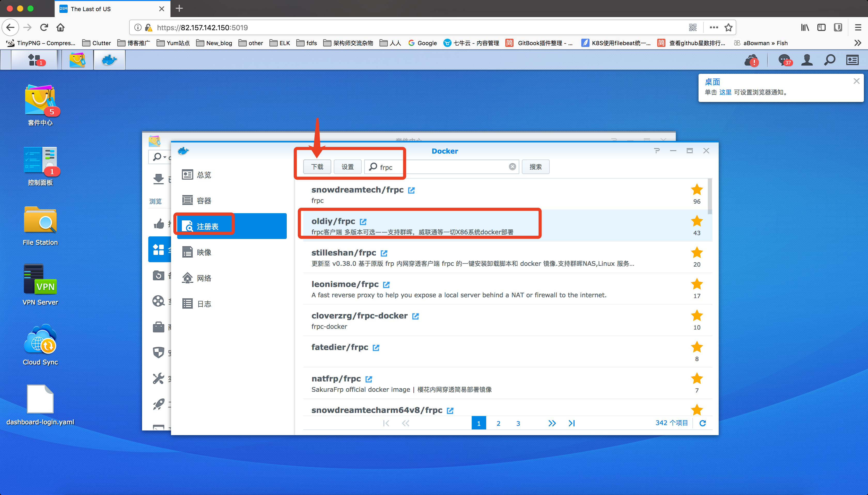Clear the frpc search field
Screen dimensions: 868x495
[513, 166]
